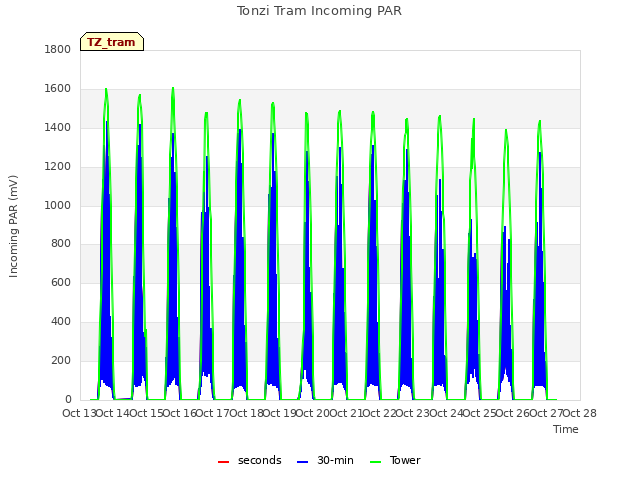Click the green Tower legend color marker

pos(375,462)
